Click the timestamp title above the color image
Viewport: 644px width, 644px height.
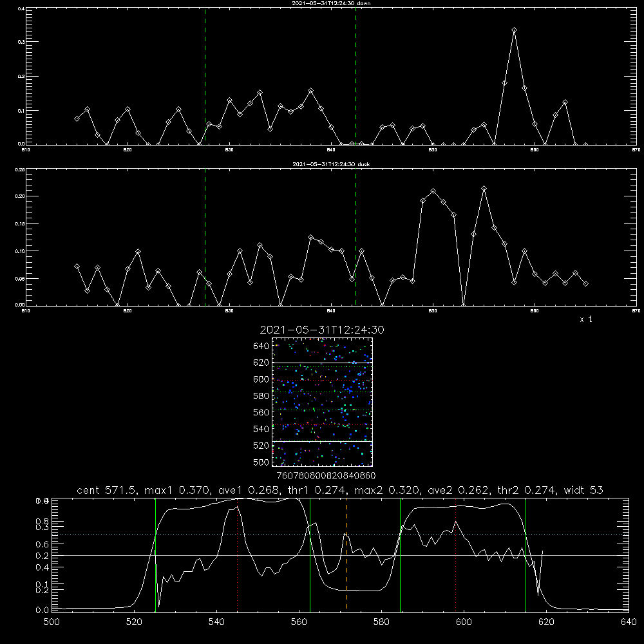point(321,330)
